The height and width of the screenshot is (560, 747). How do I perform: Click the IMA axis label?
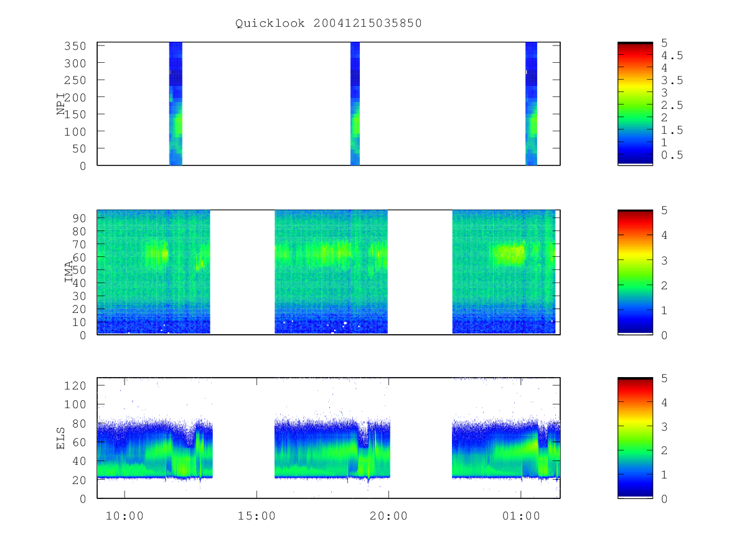(69, 272)
